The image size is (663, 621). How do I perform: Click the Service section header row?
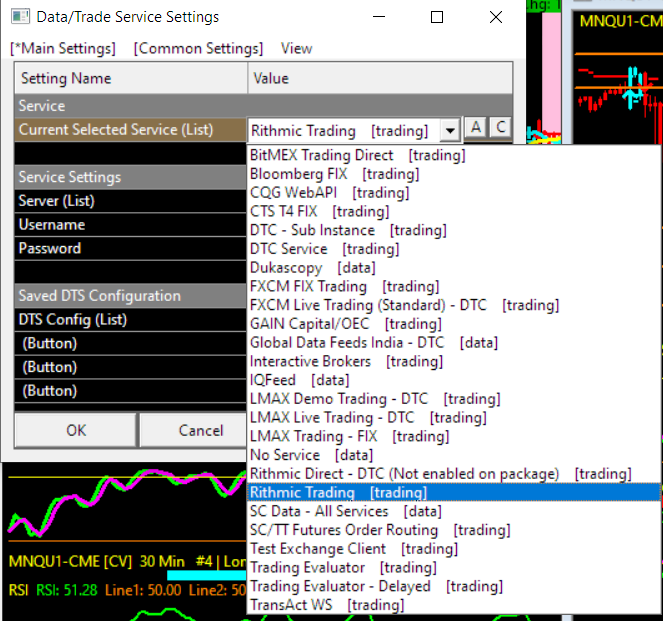point(263,106)
